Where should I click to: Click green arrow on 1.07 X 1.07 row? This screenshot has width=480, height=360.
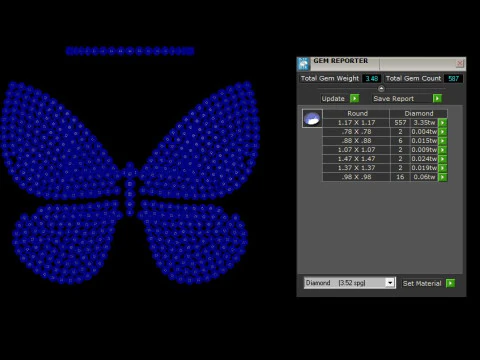442,150
